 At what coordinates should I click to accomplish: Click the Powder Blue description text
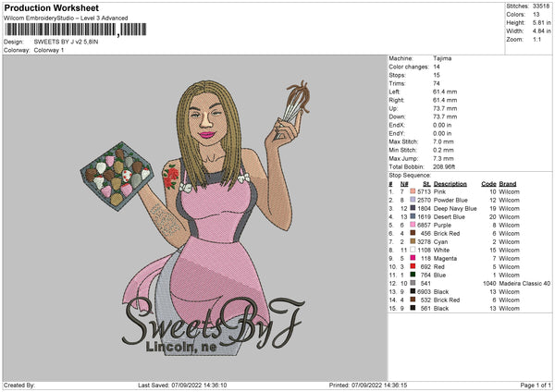pos(450,200)
